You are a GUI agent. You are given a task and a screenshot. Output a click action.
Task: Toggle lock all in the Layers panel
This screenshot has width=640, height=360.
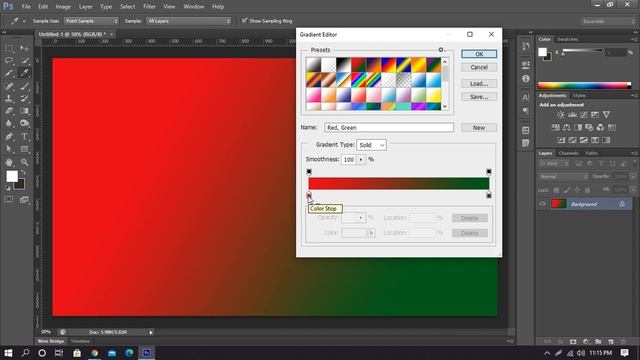[x=588, y=190]
